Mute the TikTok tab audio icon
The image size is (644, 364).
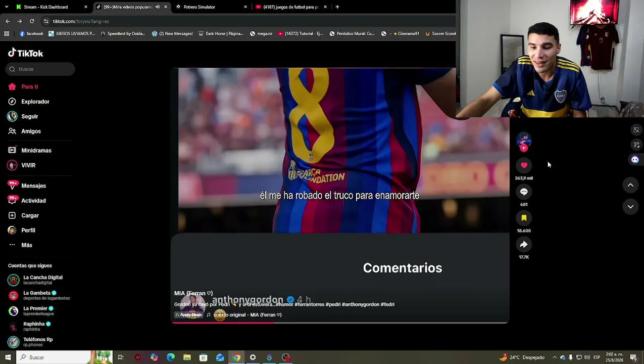[158, 7]
